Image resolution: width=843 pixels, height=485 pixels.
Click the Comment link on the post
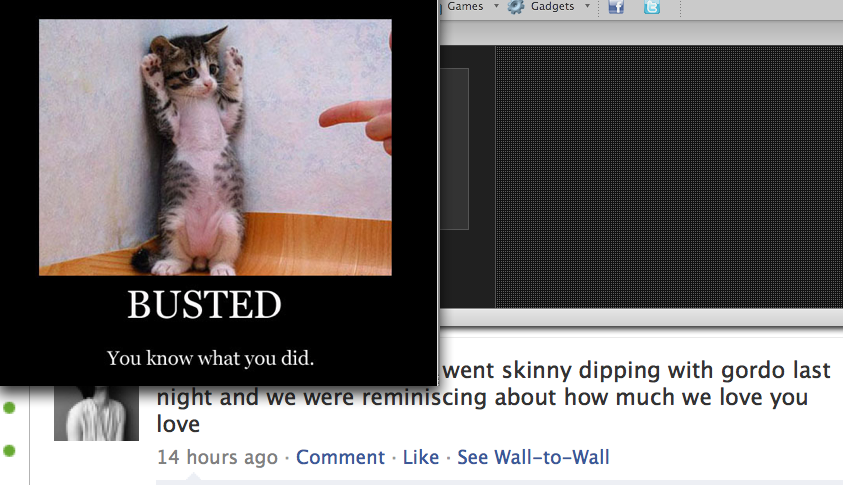pos(340,457)
